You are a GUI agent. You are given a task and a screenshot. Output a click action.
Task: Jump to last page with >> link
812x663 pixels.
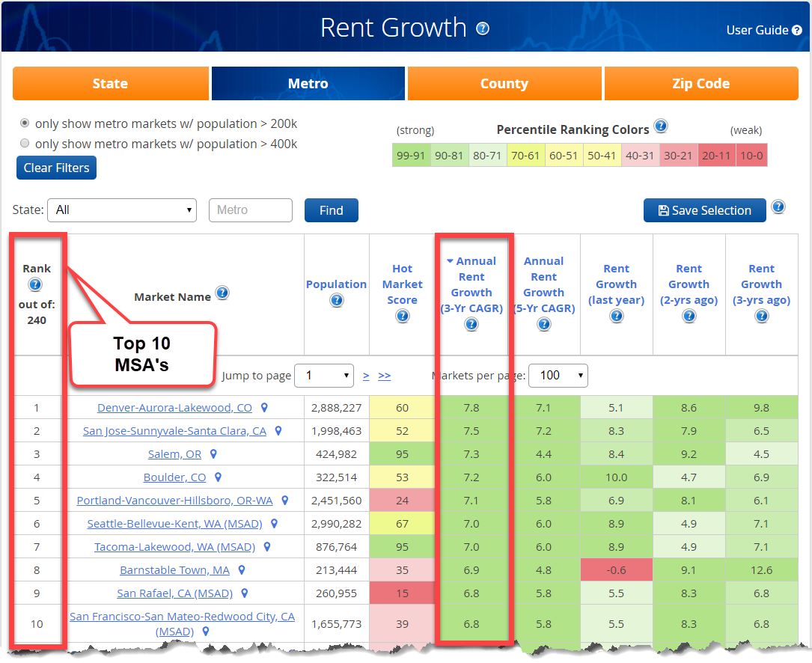pos(384,376)
